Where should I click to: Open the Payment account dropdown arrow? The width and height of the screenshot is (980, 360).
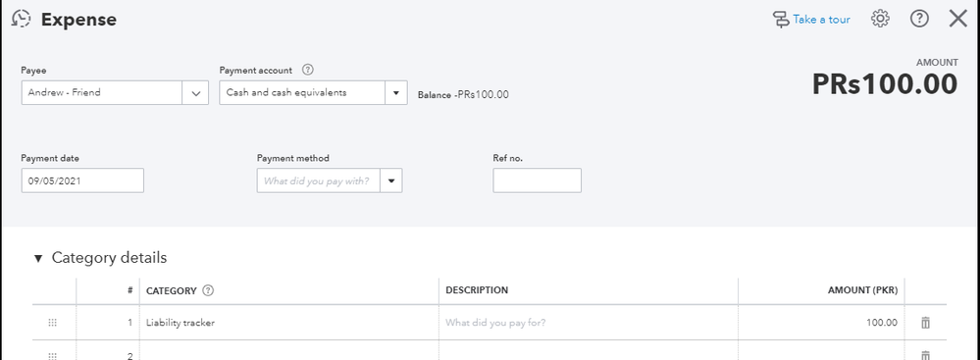tap(395, 92)
